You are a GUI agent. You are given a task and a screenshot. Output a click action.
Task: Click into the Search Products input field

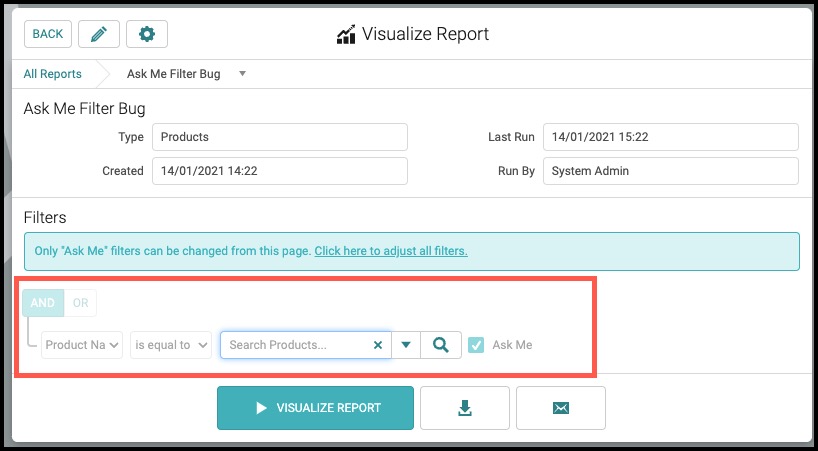(x=297, y=345)
